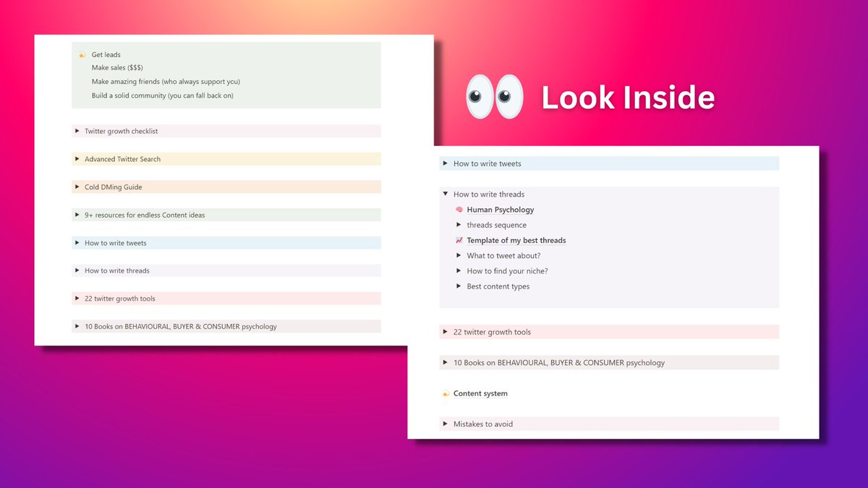Click "22 twitter growth tools" label in right page
Viewport: 868px width, 488px height.
(x=492, y=332)
